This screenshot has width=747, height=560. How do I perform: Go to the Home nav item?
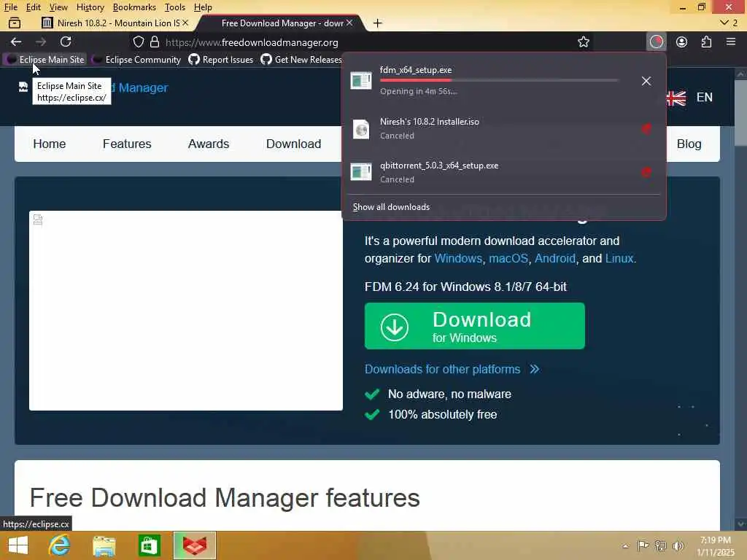point(50,144)
